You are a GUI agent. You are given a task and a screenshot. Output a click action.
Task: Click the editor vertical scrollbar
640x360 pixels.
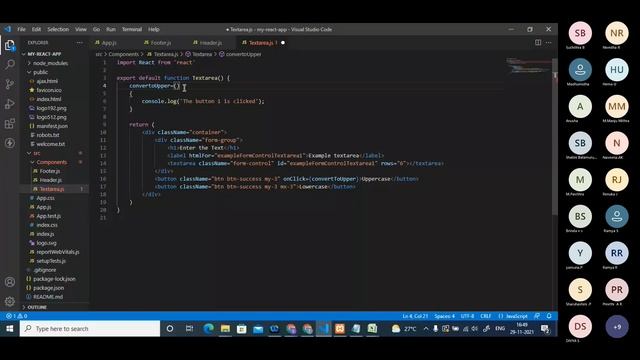coord(555,137)
